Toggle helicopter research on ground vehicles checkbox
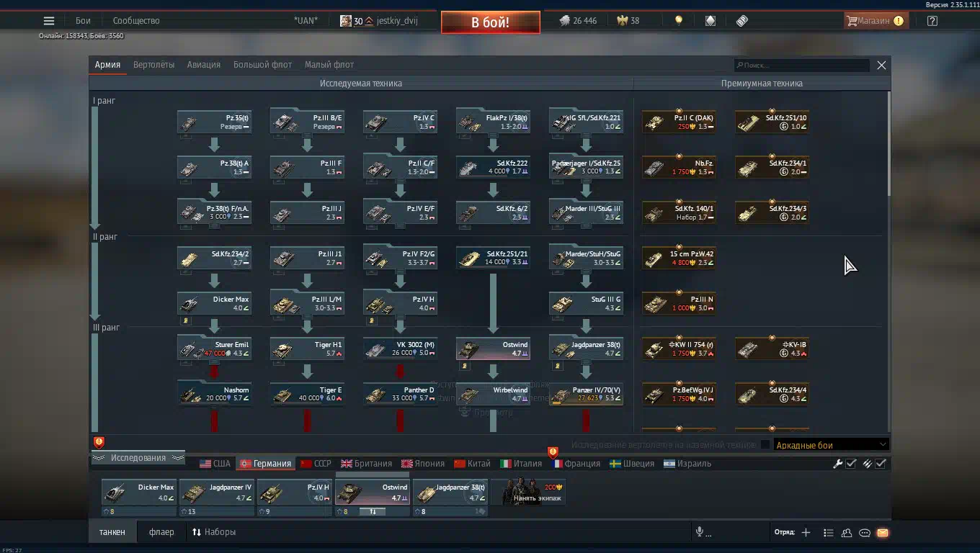This screenshot has height=553, width=980. [x=765, y=445]
